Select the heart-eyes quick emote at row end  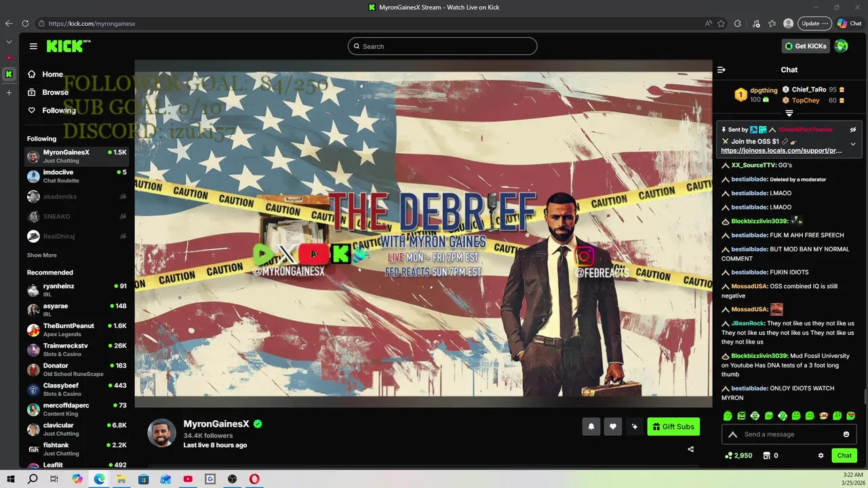pos(851,415)
